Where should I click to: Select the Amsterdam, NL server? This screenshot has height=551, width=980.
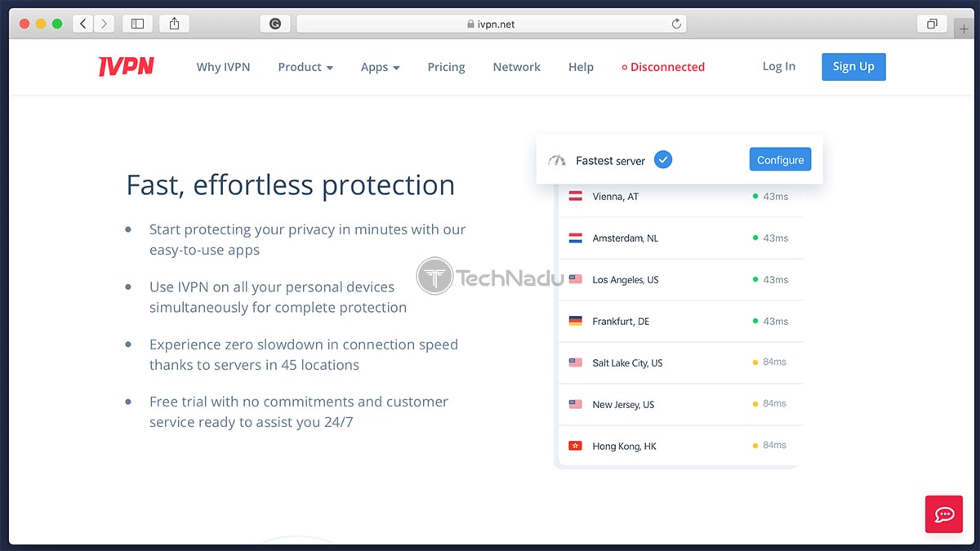[681, 238]
